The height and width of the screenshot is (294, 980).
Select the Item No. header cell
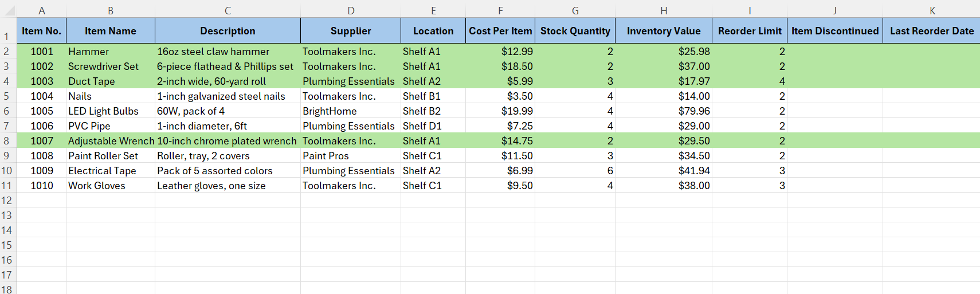(41, 31)
